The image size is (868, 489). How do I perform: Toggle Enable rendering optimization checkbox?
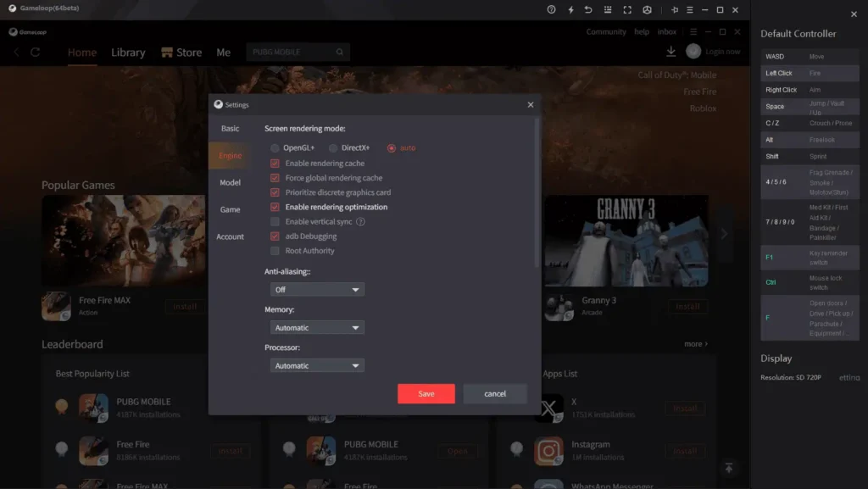pos(275,207)
